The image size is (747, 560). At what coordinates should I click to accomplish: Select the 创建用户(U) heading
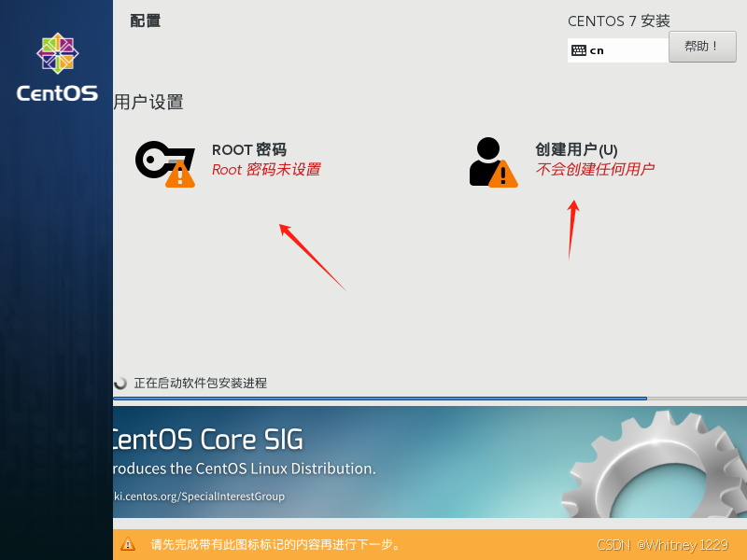576,149
